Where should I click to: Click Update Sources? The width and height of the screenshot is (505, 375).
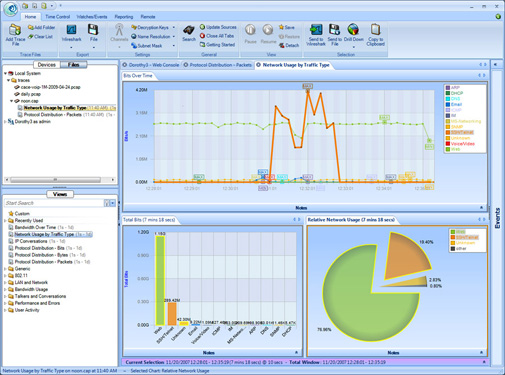218,27
